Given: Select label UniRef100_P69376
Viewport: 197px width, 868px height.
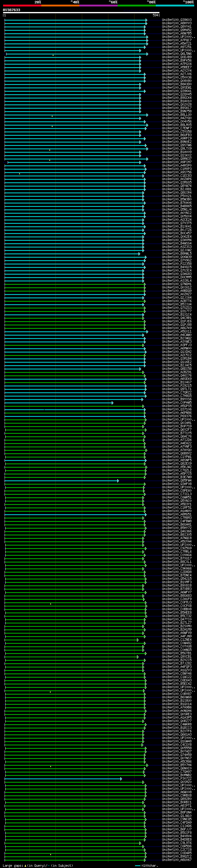Looking at the screenshot, I should coord(177,416).
